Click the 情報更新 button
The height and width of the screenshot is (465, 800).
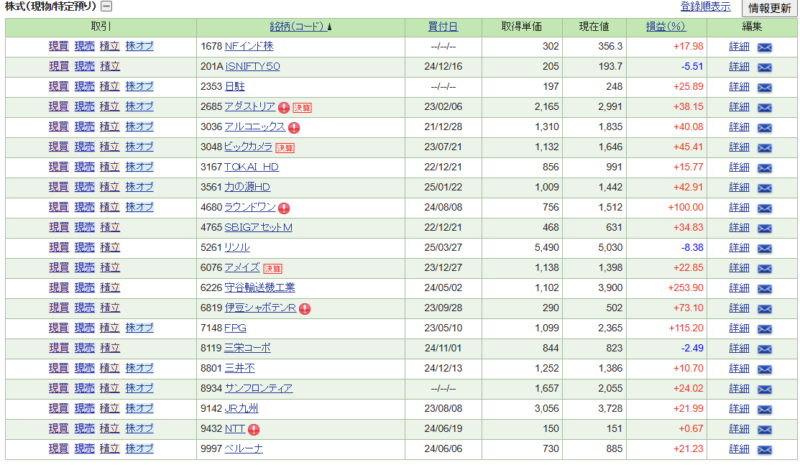(769, 8)
